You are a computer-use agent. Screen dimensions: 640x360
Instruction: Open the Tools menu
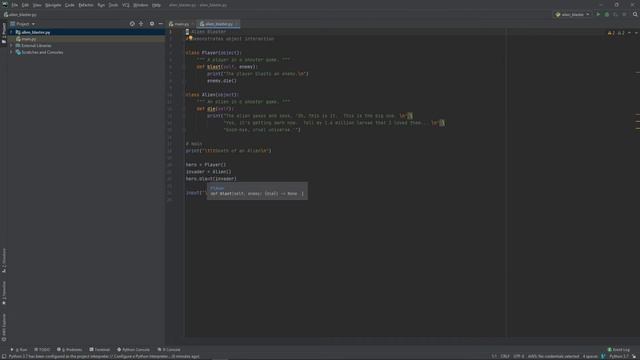[113, 5]
